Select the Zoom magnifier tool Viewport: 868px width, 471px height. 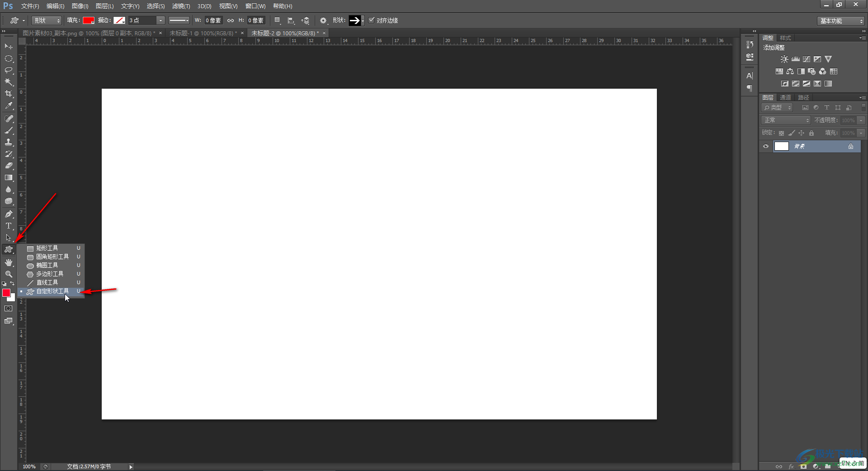9,274
